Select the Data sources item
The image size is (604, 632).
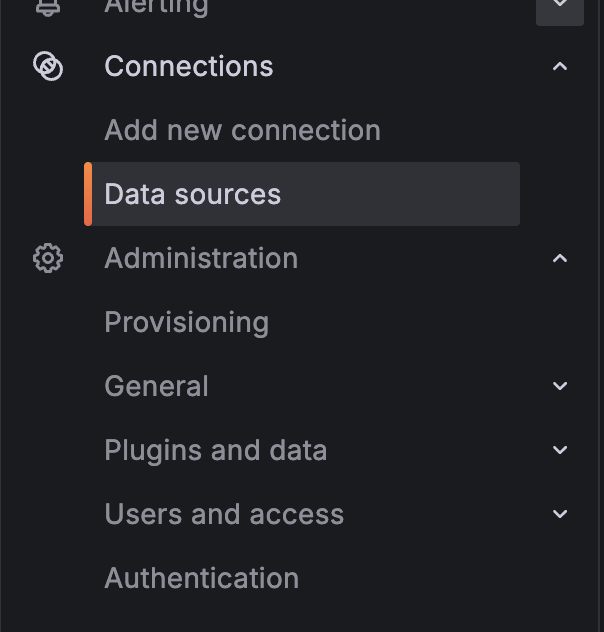(302, 194)
